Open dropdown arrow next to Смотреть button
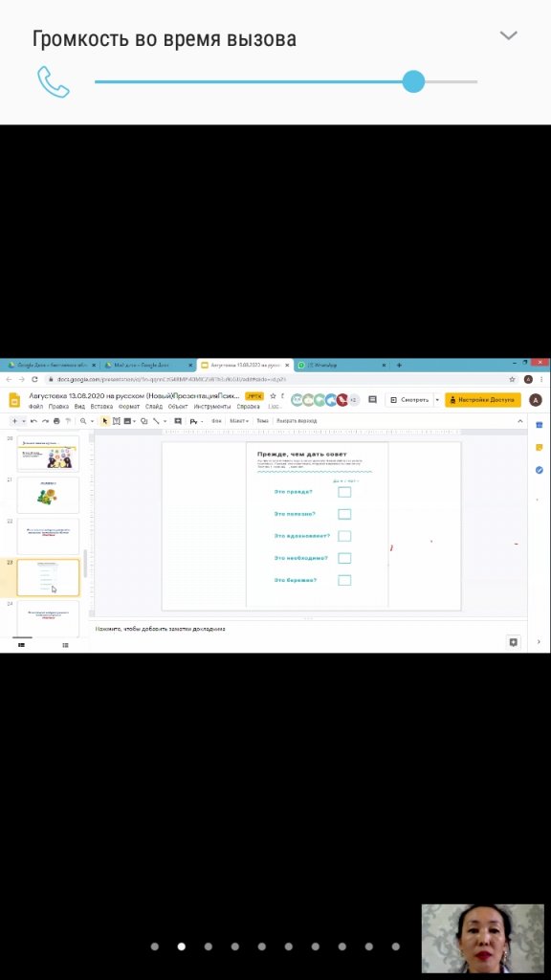This screenshot has height=980, width=551. click(436, 400)
